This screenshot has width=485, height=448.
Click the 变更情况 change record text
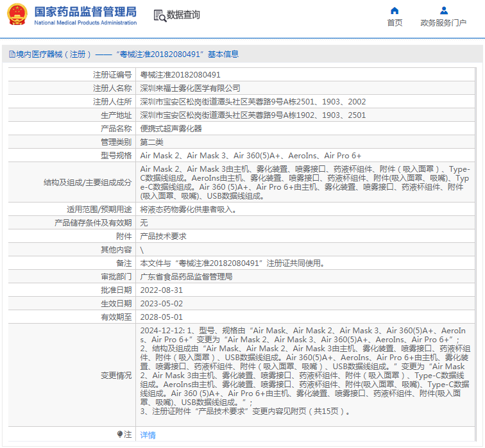[305, 371]
